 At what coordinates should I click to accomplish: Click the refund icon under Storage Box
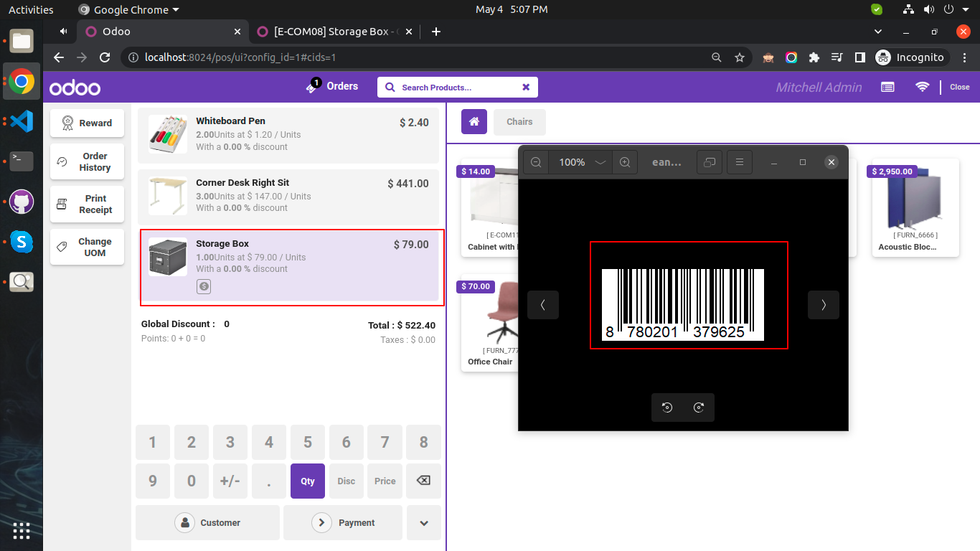204,286
